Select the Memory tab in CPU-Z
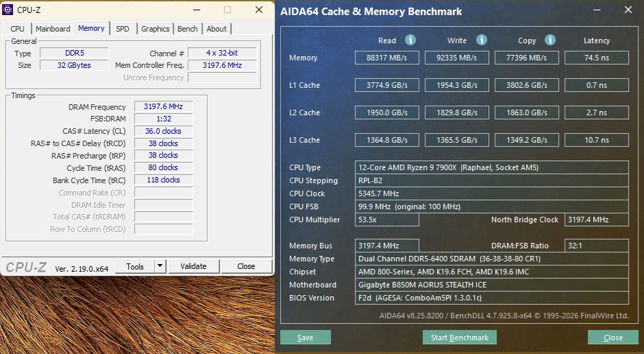This screenshot has height=354, width=644. click(91, 28)
